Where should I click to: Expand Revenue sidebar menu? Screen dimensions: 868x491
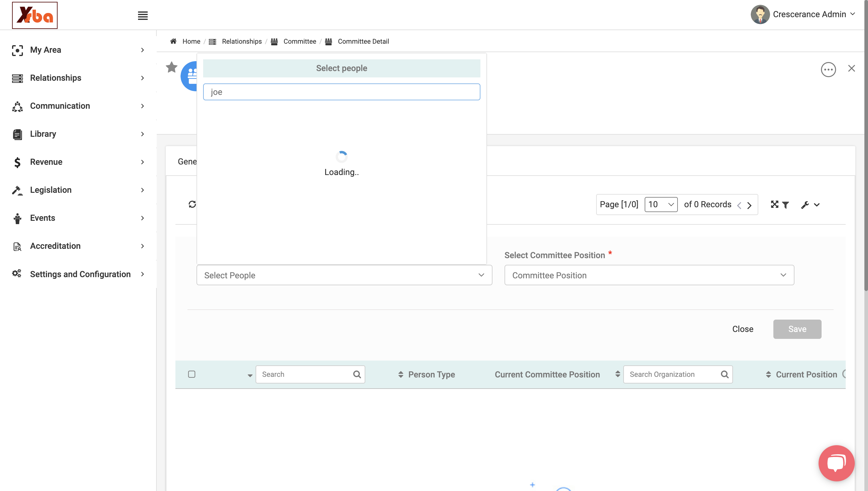(78, 162)
